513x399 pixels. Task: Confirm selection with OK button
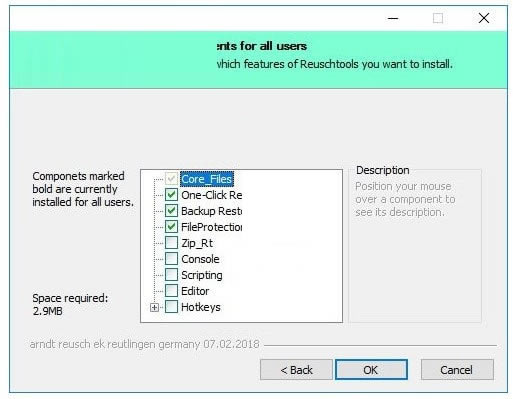coord(371,370)
